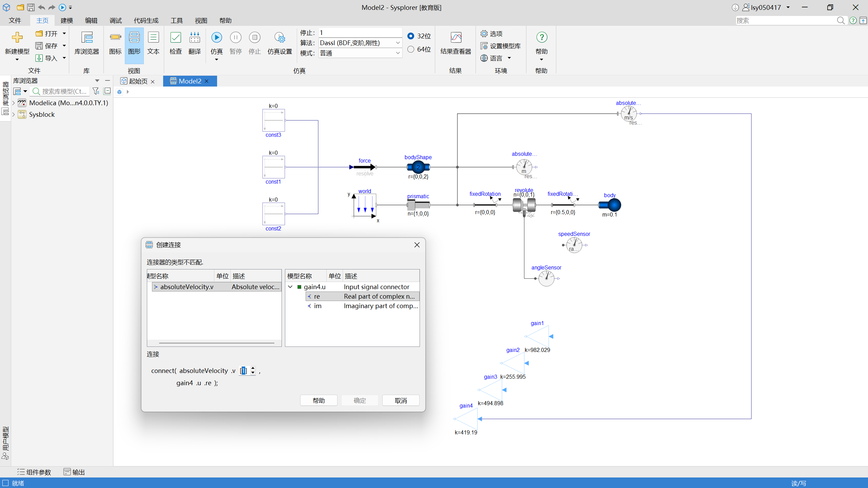Close the 创建连接 dialog with X
The image size is (868, 488).
coord(417,245)
